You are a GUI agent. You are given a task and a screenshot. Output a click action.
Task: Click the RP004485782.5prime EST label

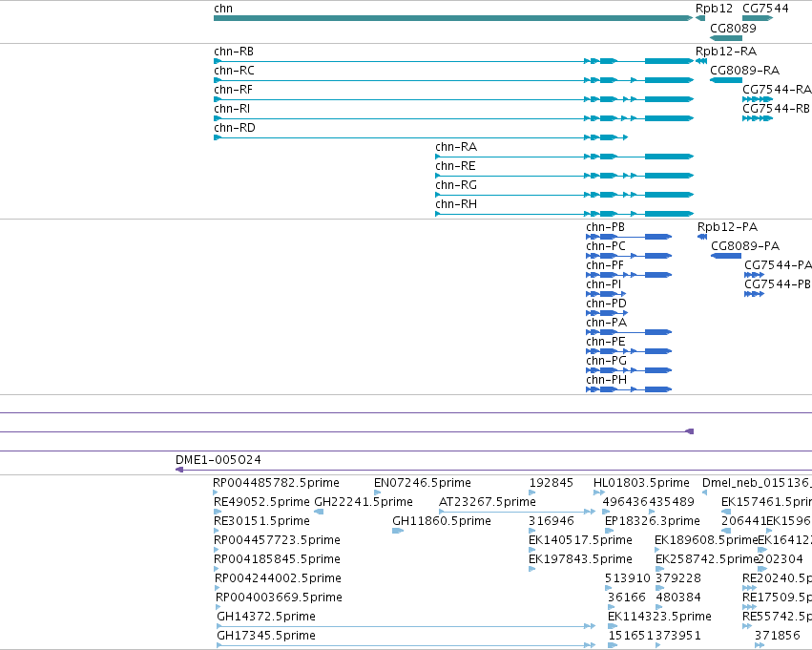(x=276, y=483)
